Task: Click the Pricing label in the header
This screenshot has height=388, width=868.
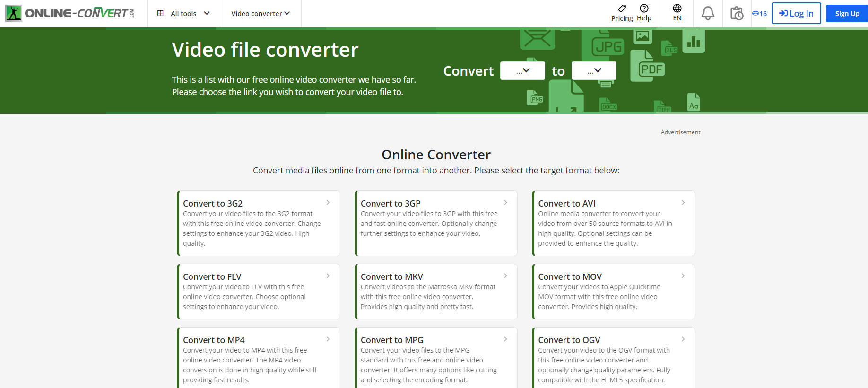Action: click(x=622, y=18)
